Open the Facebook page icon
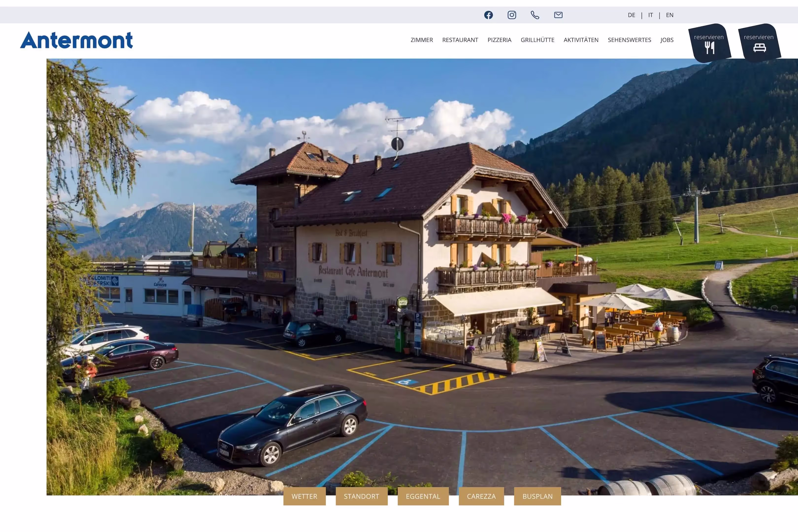The height and width of the screenshot is (532, 798). pos(488,15)
